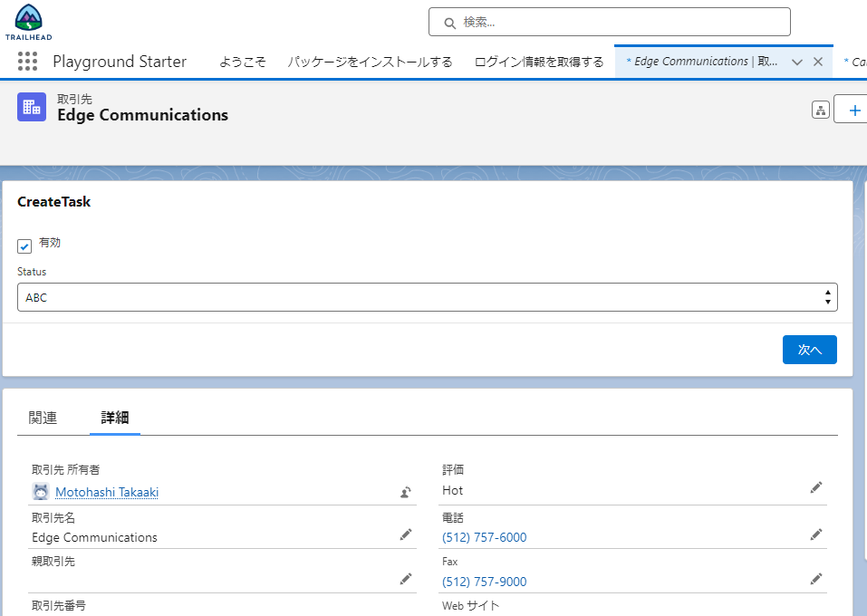Switch to the ようこそ tab
The height and width of the screenshot is (616, 867).
(243, 62)
